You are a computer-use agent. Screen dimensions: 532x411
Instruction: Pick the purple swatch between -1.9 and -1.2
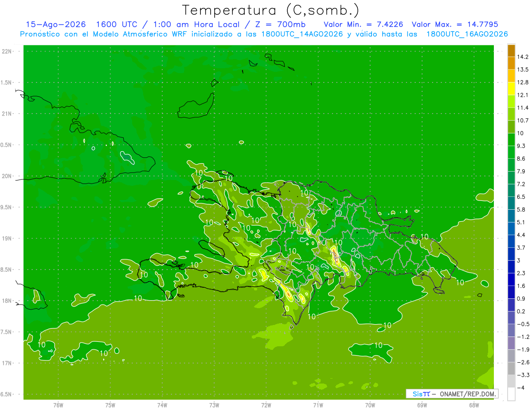[x=511, y=343]
